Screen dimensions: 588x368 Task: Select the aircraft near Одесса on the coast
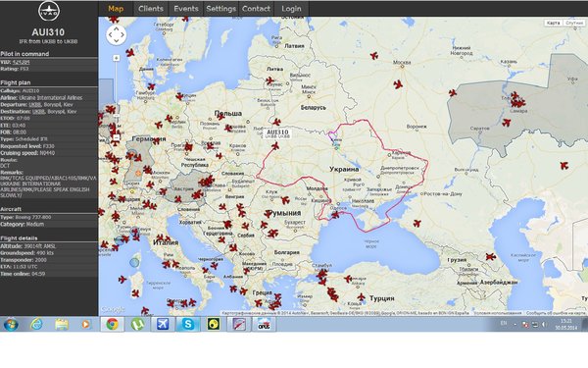coord(335,214)
